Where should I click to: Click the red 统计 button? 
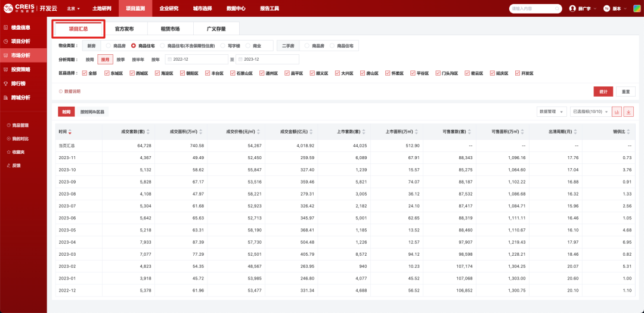603,92
